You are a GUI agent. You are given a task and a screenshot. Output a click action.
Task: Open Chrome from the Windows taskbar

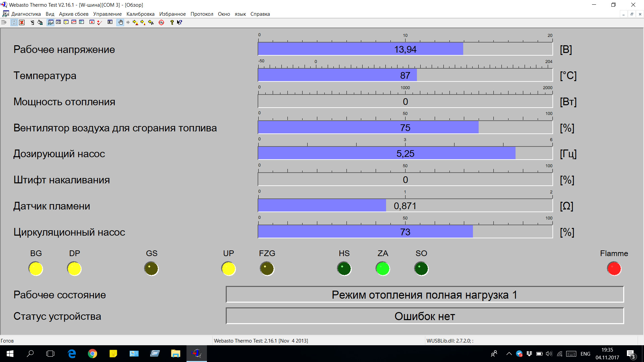click(92, 354)
